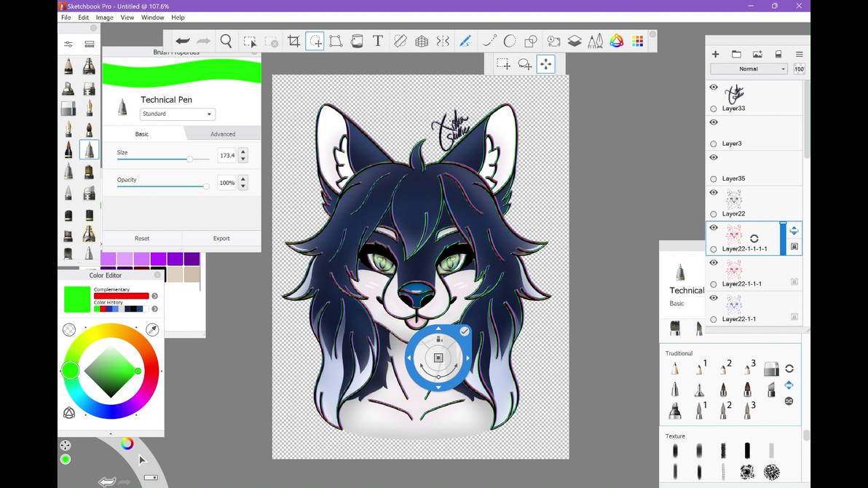This screenshot has width=868, height=488.
Task: Open the Image menu
Action: 104,17
